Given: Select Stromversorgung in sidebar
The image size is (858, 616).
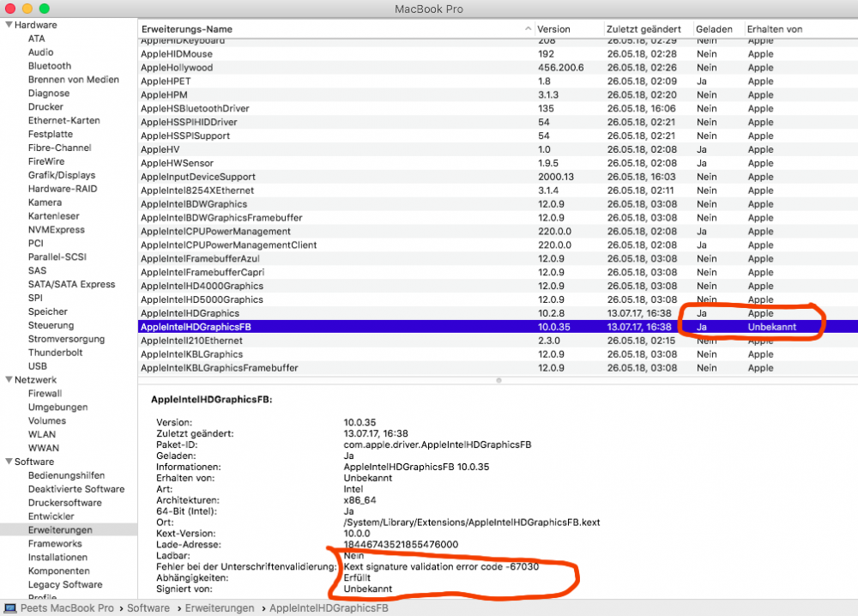Looking at the screenshot, I should pos(66,339).
